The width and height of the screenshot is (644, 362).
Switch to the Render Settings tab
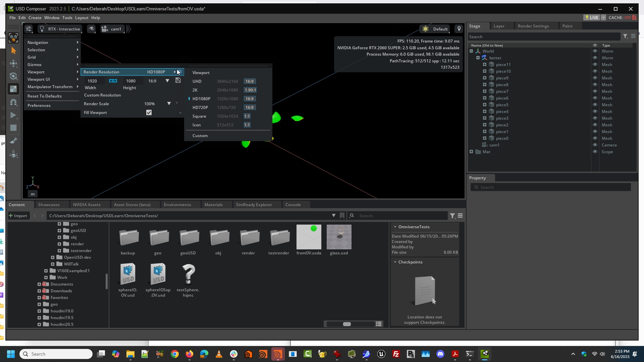click(533, 26)
